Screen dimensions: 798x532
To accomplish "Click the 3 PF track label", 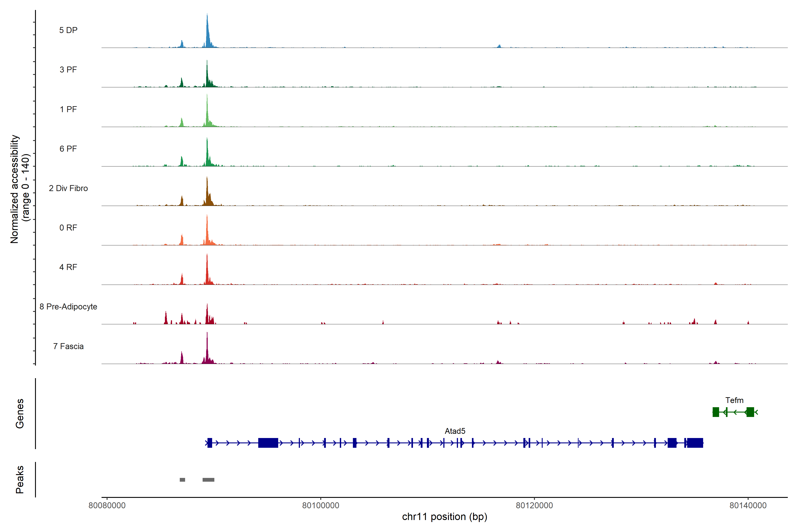I will (x=68, y=70).
